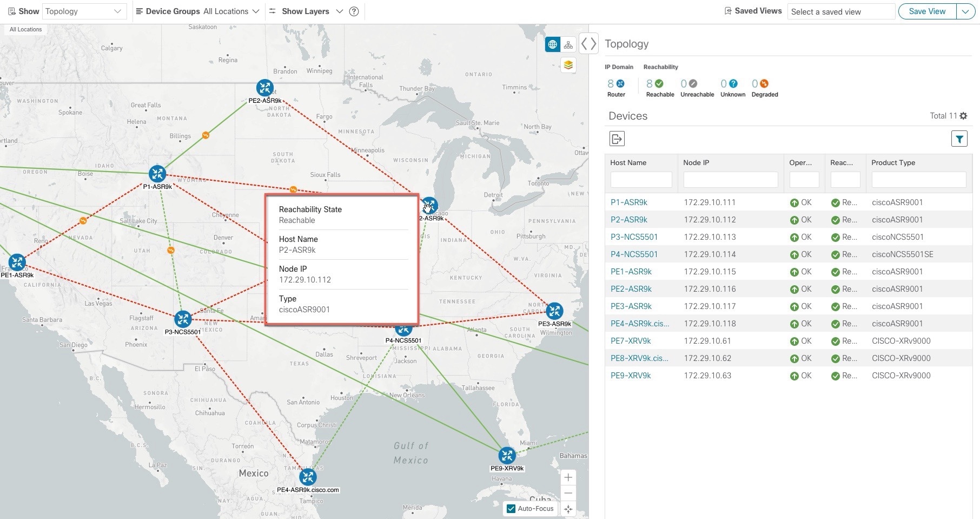Screen dimensions: 980x519
Task: Collapse the Topology side panel with chevron control
Action: 588,43
